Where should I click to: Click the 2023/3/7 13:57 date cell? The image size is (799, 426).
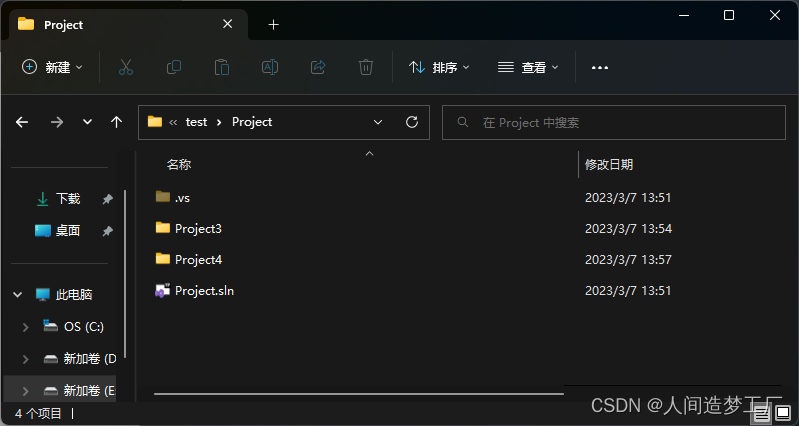[x=628, y=260]
